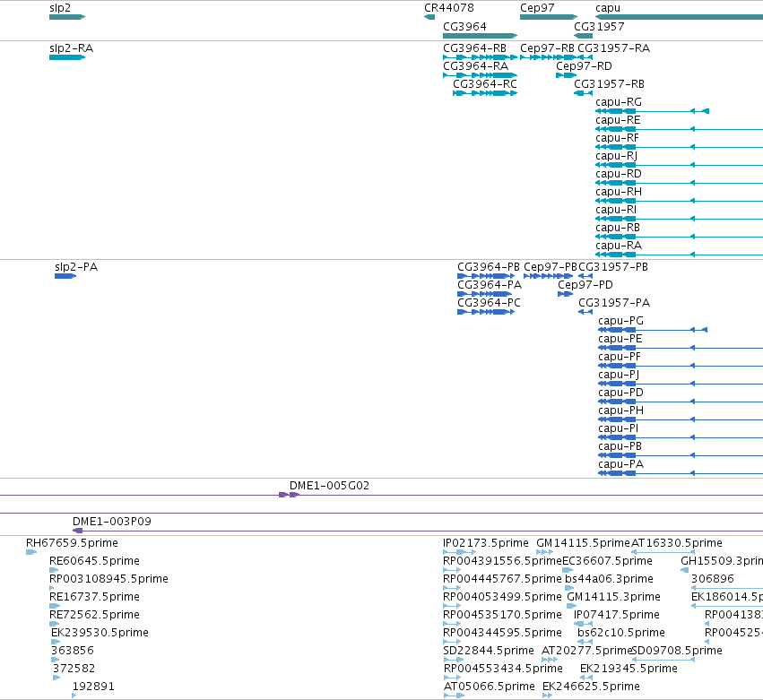The width and height of the screenshot is (763, 700).
Task: Select the capu gene feature
Action: [679, 17]
